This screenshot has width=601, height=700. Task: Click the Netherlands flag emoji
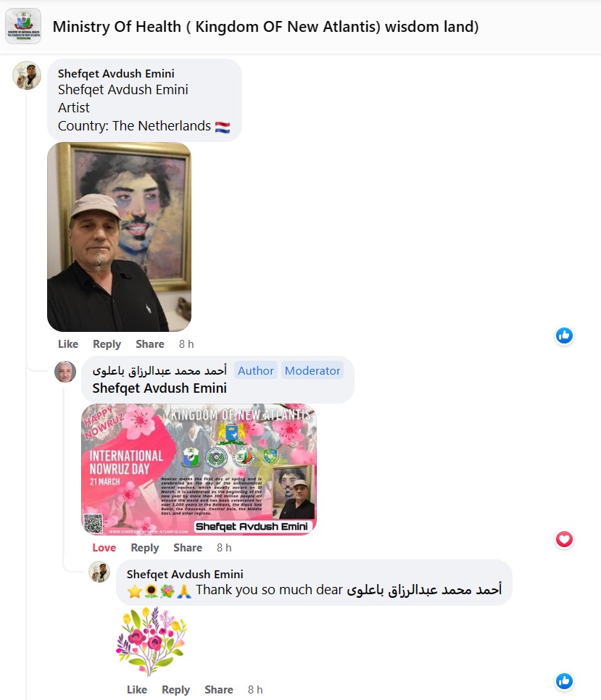click(223, 128)
